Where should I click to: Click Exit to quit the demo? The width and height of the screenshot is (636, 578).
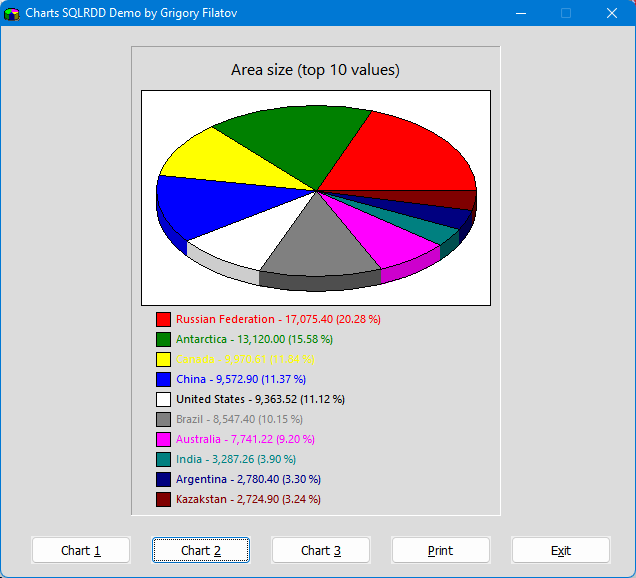(x=561, y=550)
